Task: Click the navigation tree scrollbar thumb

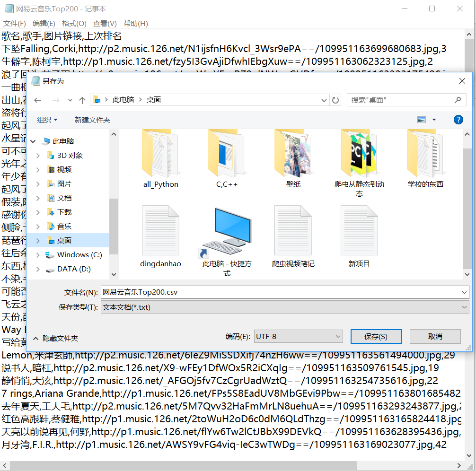Action: pos(114,226)
